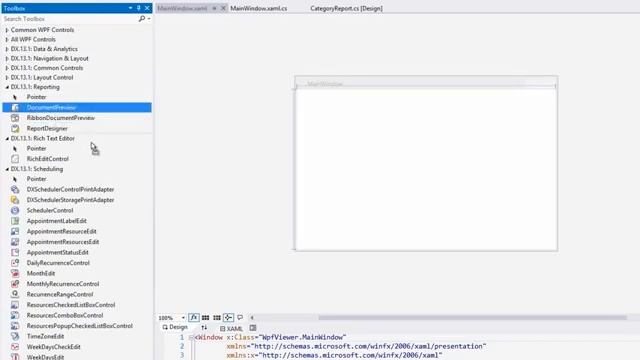Click XAML code line number 2
Image resolution: width=640 pixels, height=360 pixels.
pyautogui.click(x=182, y=346)
